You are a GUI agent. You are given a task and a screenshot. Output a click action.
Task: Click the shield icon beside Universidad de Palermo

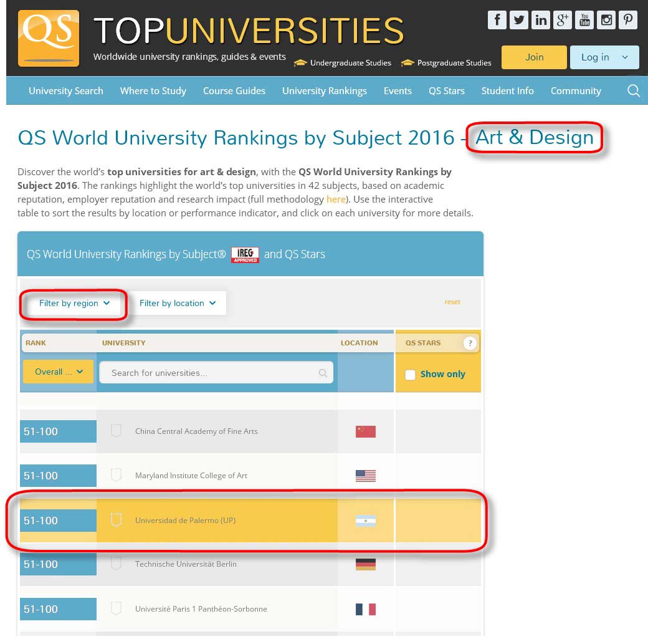pos(116,520)
